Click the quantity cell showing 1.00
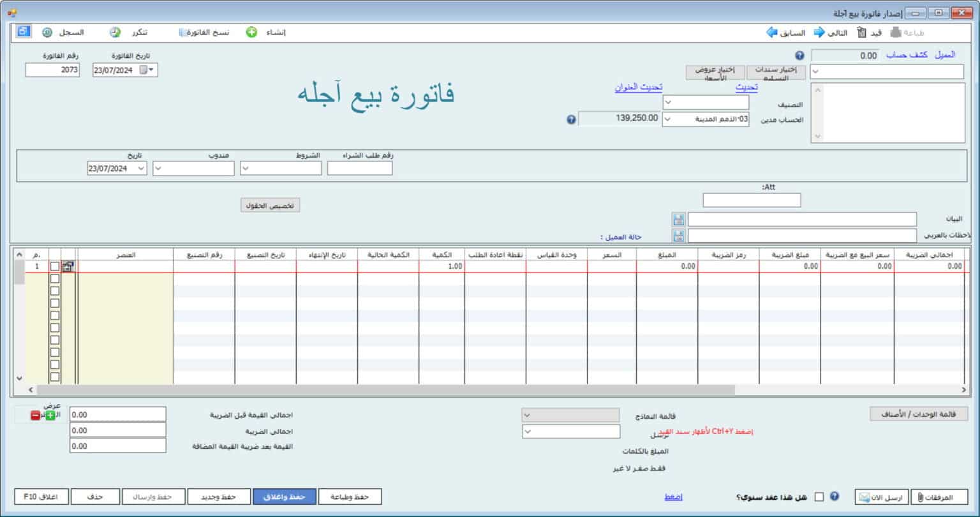This screenshot has width=980, height=517. point(442,266)
